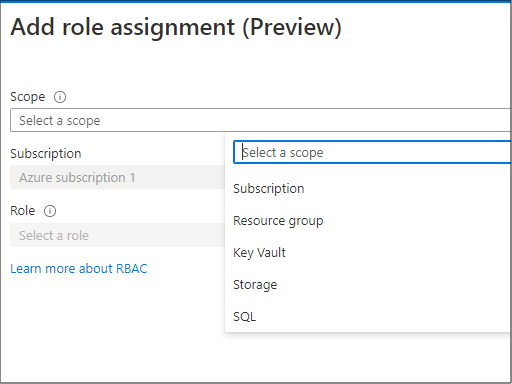Click the Role field label

(x=23, y=211)
